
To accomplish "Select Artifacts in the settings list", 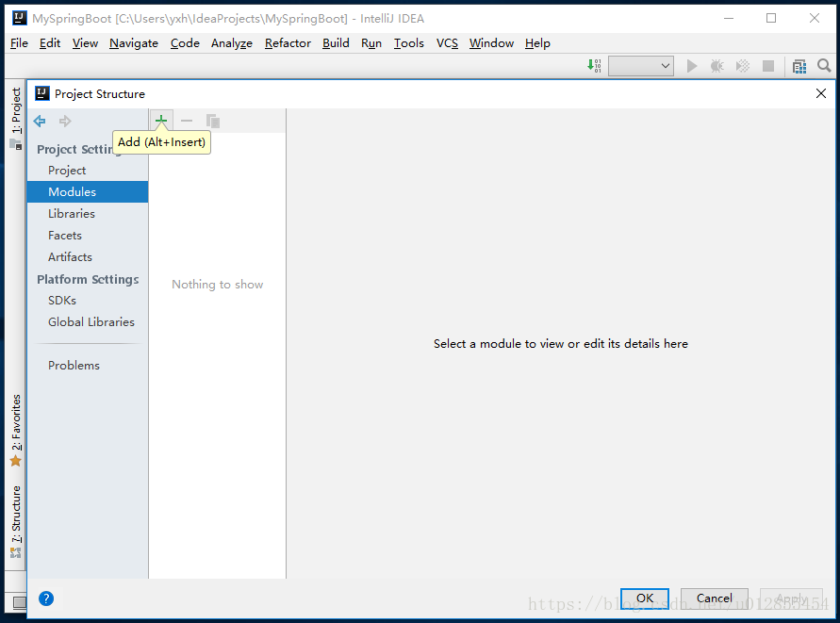I will tap(70, 257).
